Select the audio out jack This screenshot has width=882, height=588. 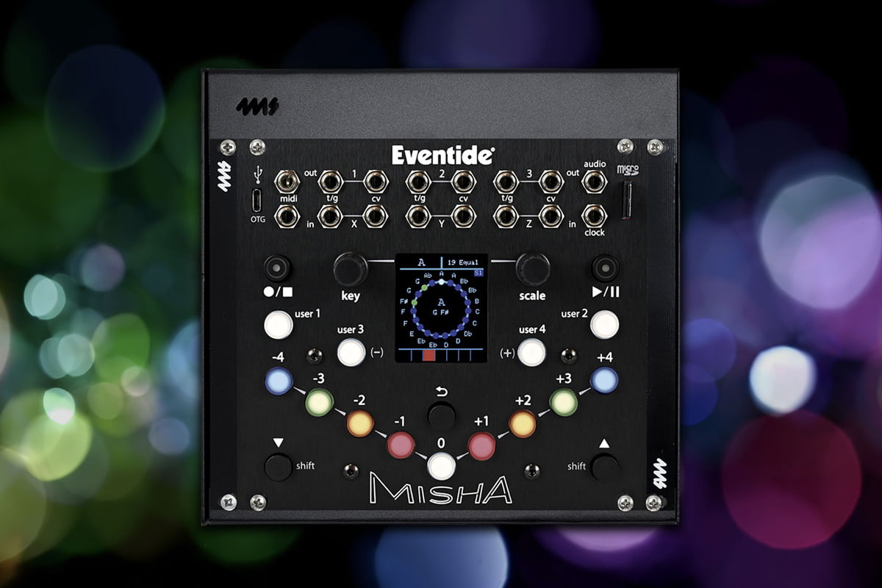pos(594,180)
